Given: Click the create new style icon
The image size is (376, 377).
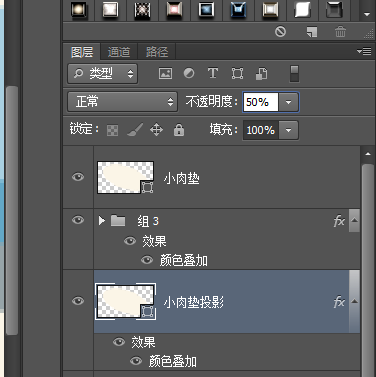Looking at the screenshot, I should coord(312,32).
